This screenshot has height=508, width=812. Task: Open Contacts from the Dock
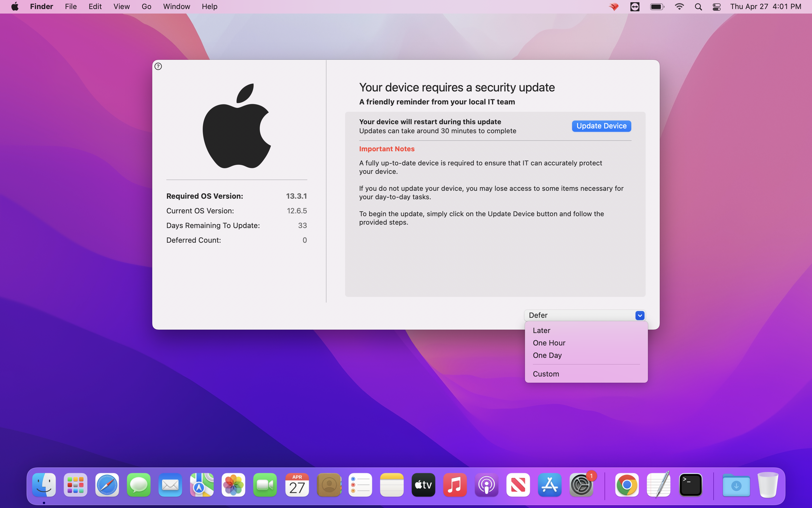click(x=329, y=485)
